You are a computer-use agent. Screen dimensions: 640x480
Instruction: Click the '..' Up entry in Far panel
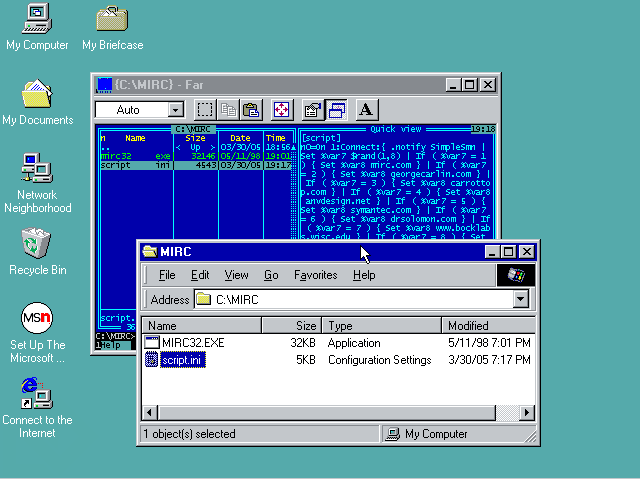click(196, 147)
